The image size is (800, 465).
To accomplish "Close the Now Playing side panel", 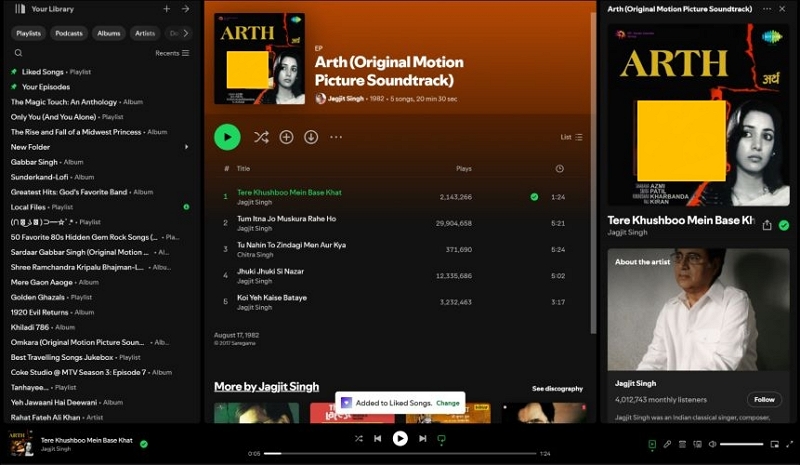I will point(782,9).
